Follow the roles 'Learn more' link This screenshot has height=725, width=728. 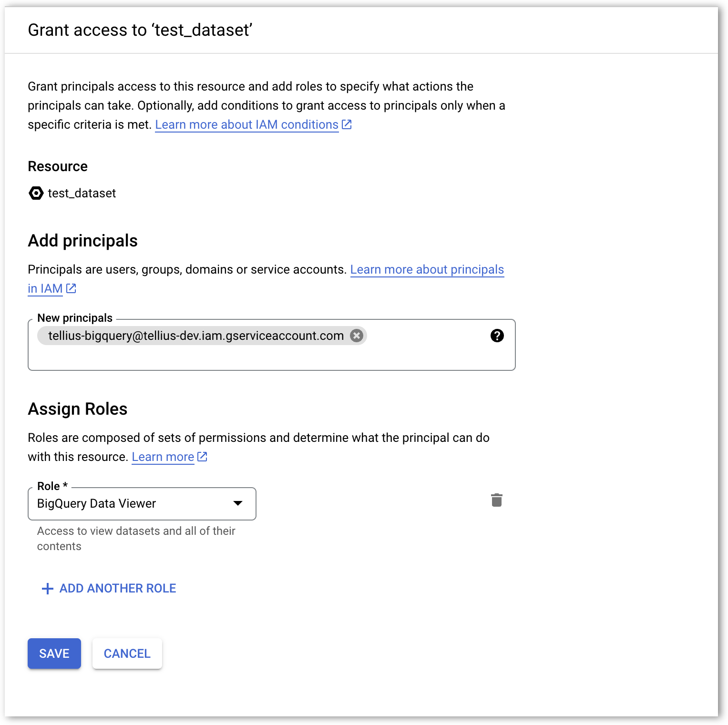(x=163, y=457)
